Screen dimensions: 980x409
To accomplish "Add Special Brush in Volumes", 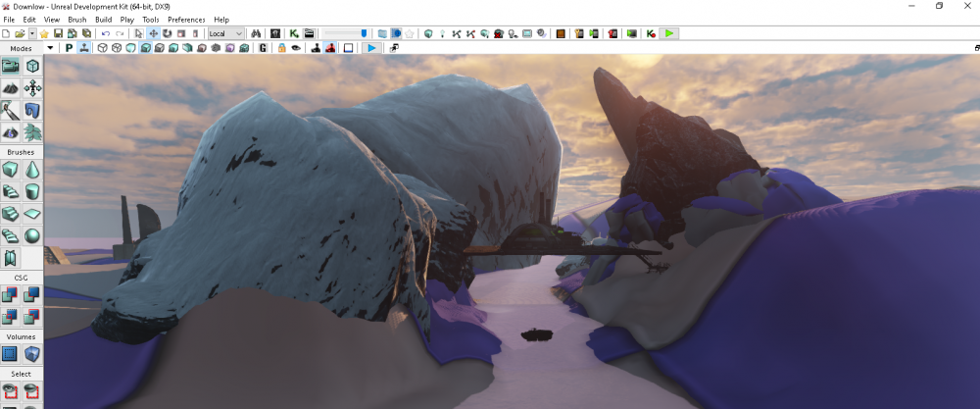I will point(11,355).
